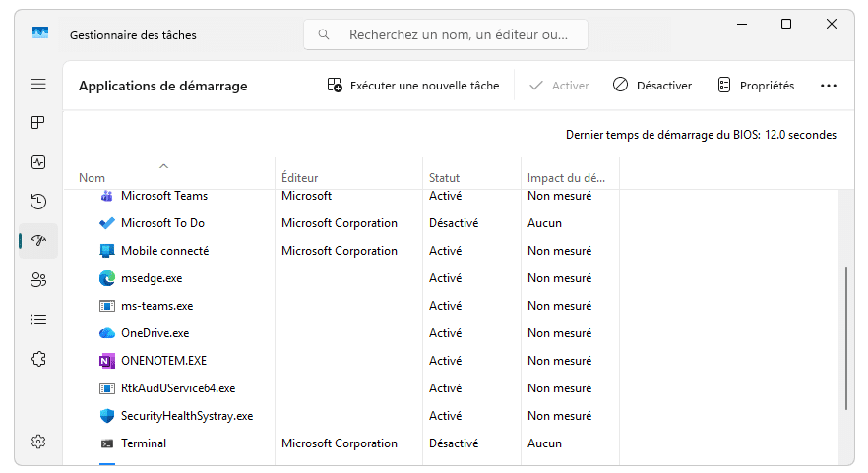The width and height of the screenshot is (868, 473).
Task: Click the Applications de démarrage heading
Action: (x=162, y=86)
